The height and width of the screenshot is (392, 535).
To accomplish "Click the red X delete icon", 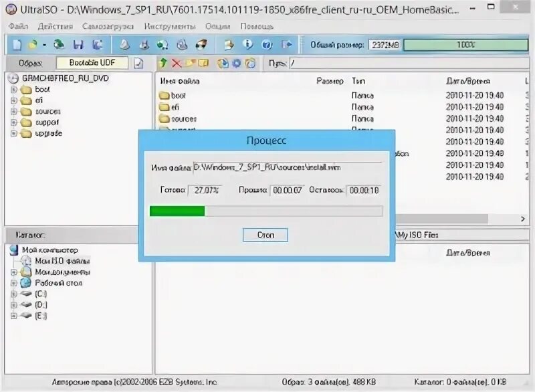I will pyautogui.click(x=177, y=63).
